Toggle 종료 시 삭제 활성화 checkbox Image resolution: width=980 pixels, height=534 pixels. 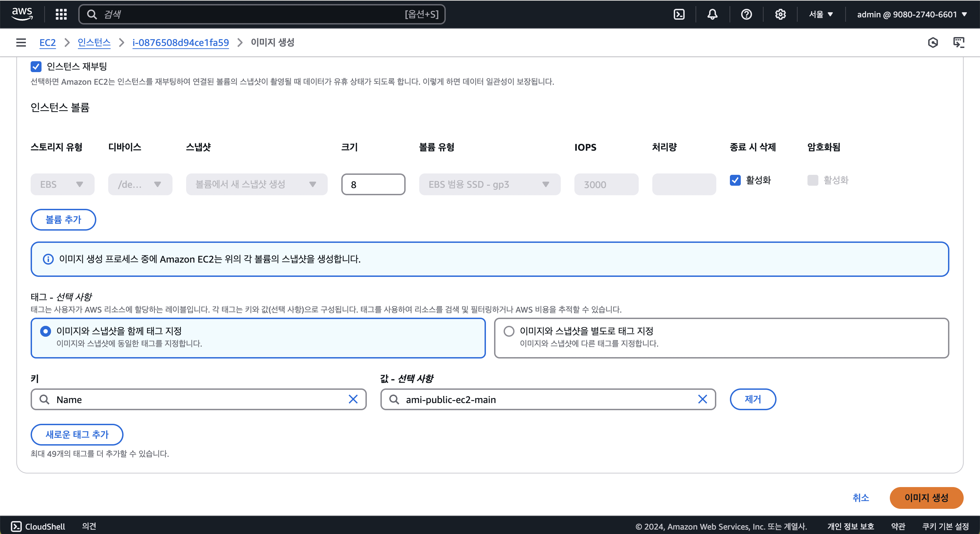[735, 180]
